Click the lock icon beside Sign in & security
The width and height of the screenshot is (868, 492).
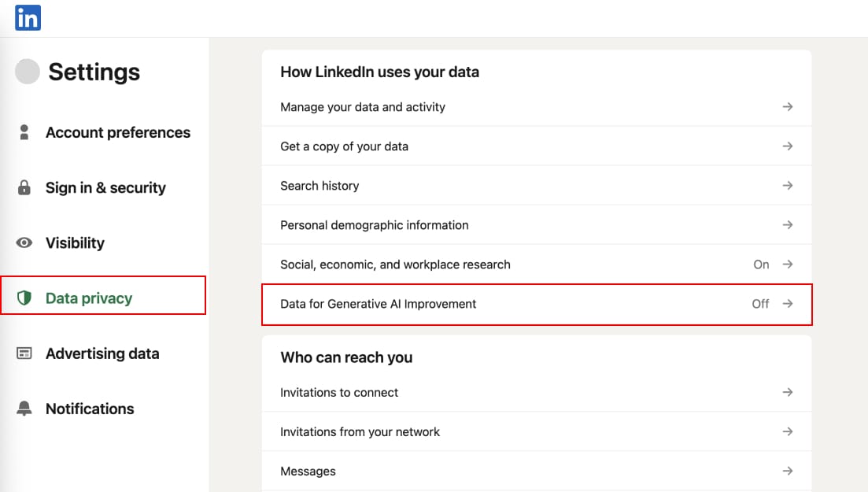[x=24, y=187]
